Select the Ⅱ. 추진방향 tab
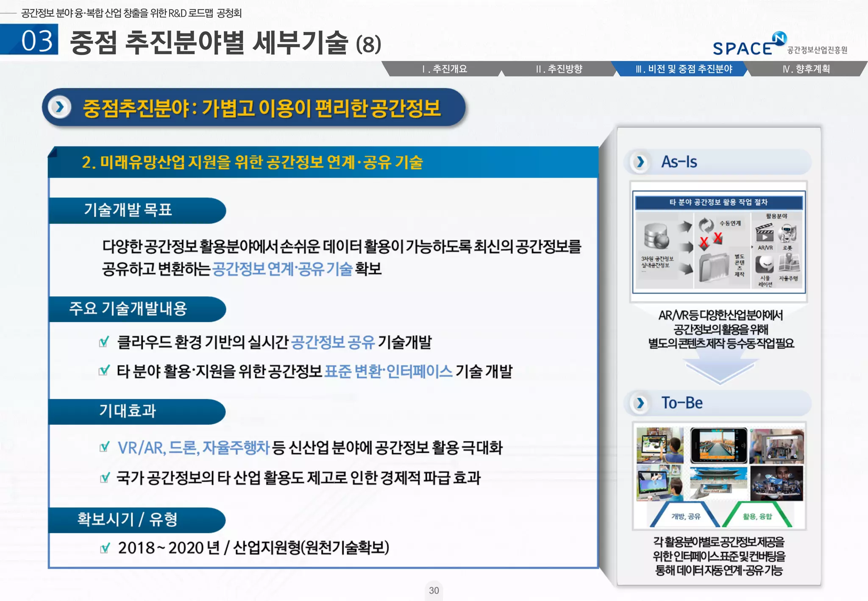The image size is (868, 601). pos(559,69)
